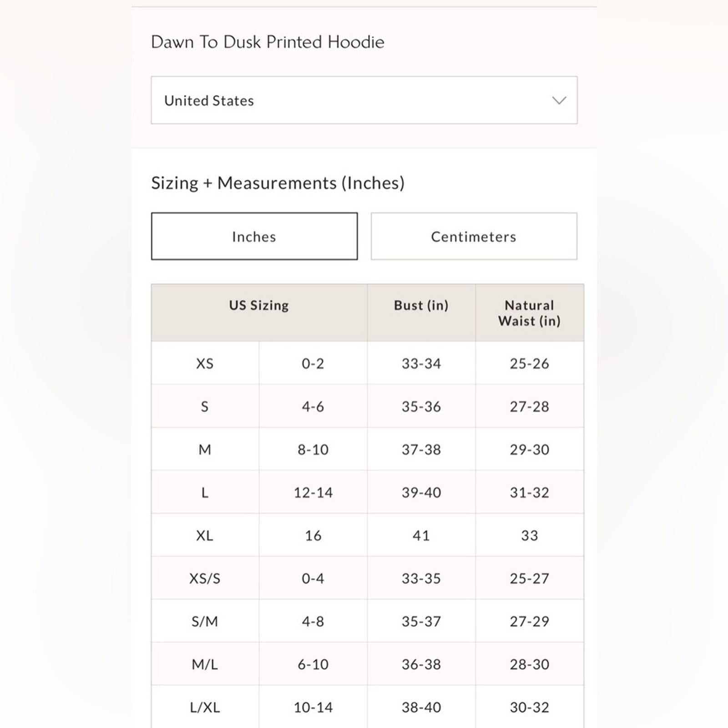Click the Natural Waist (in) header
Image resolution: width=728 pixels, height=728 pixels.
tap(529, 313)
